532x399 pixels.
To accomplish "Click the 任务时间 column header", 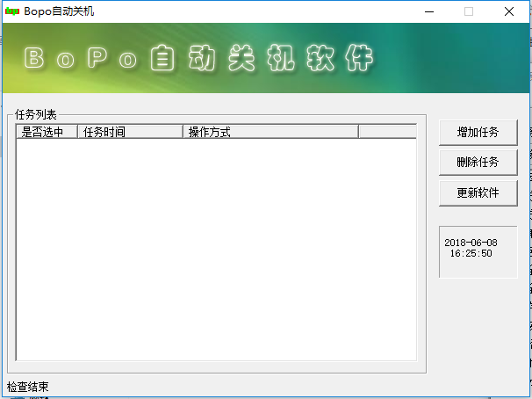I will pos(130,132).
